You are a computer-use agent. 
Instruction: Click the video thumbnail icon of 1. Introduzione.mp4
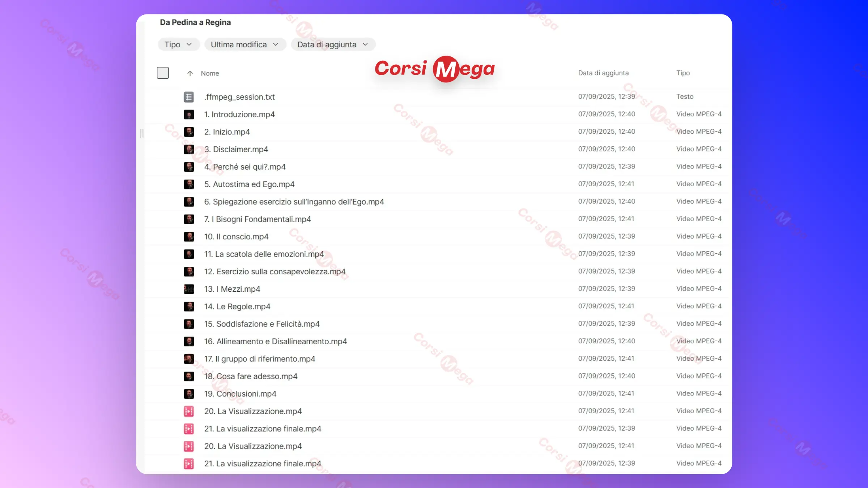(188, 114)
